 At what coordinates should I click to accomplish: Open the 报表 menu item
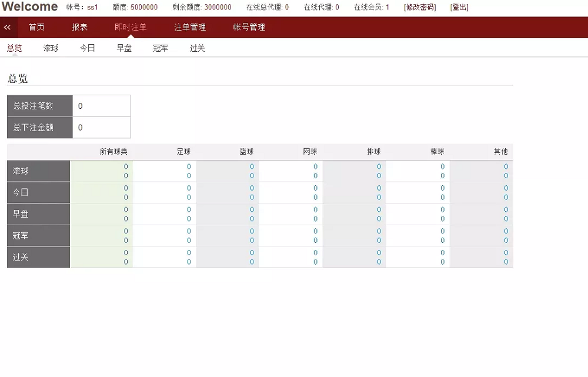pyautogui.click(x=79, y=27)
